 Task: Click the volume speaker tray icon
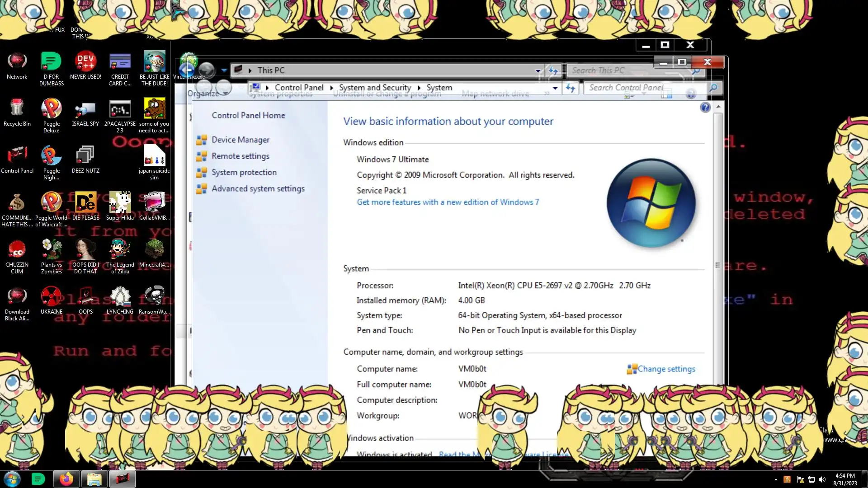click(x=822, y=479)
